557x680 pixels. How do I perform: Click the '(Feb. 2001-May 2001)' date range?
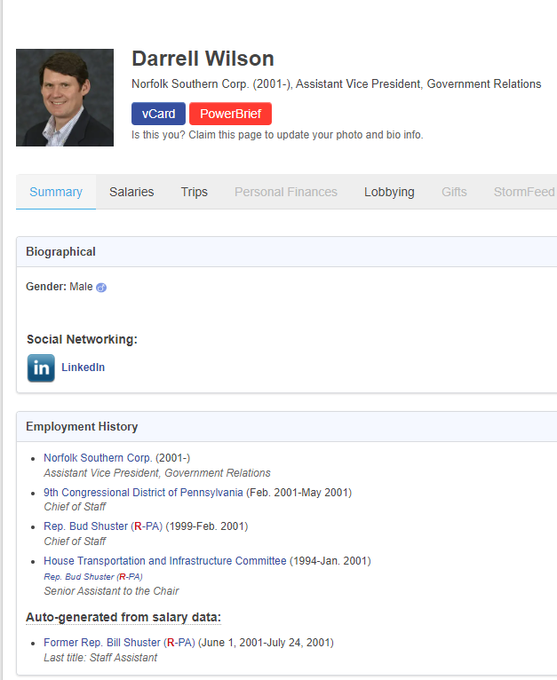pos(299,493)
